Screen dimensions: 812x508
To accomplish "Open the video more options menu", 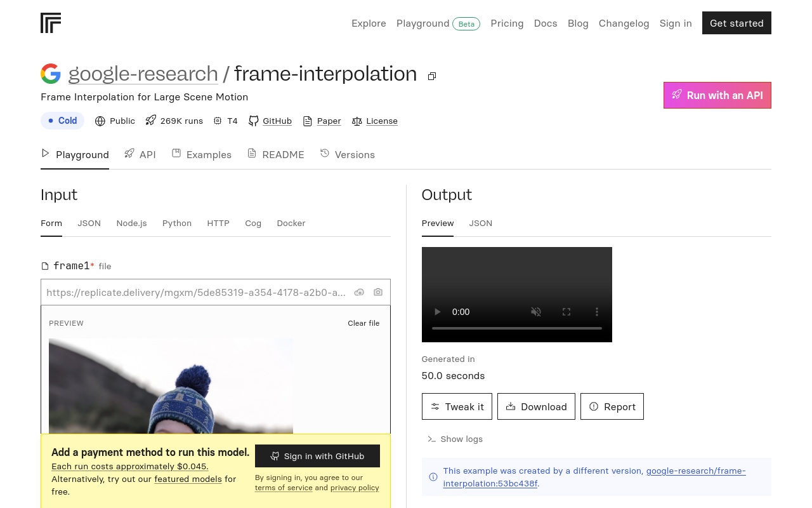I will pos(596,312).
